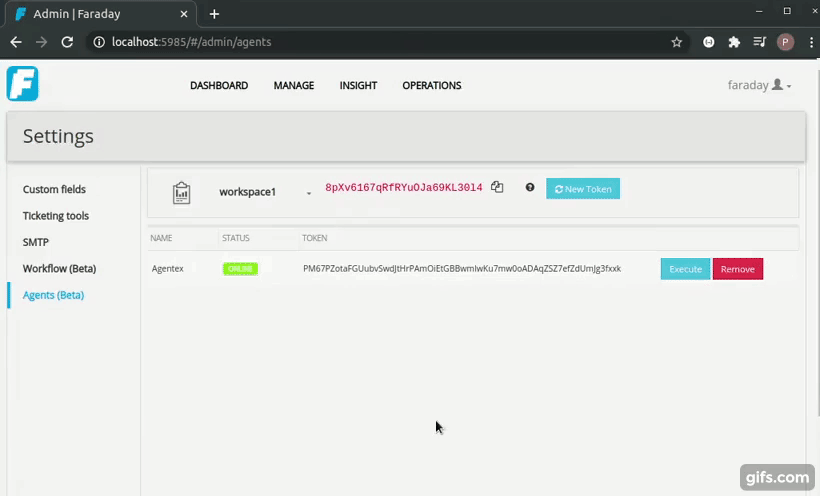
Task: Open the browser extensions puzzle icon
Action: (x=734, y=42)
